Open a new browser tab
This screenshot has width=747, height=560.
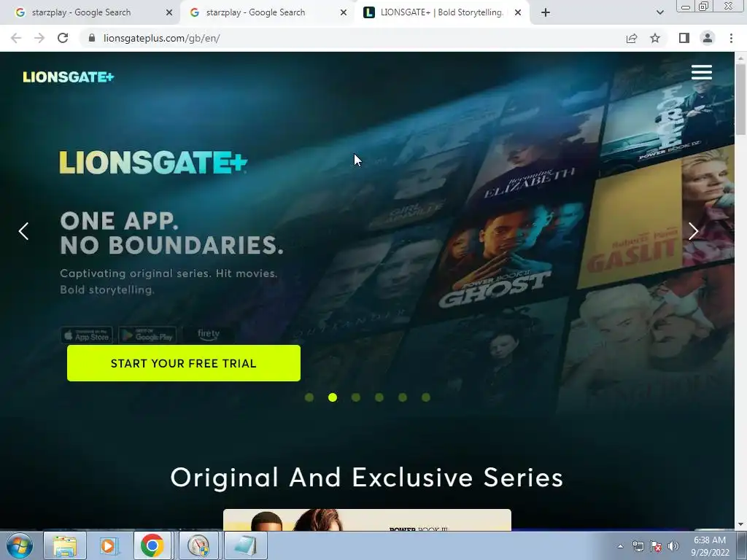coord(546,12)
